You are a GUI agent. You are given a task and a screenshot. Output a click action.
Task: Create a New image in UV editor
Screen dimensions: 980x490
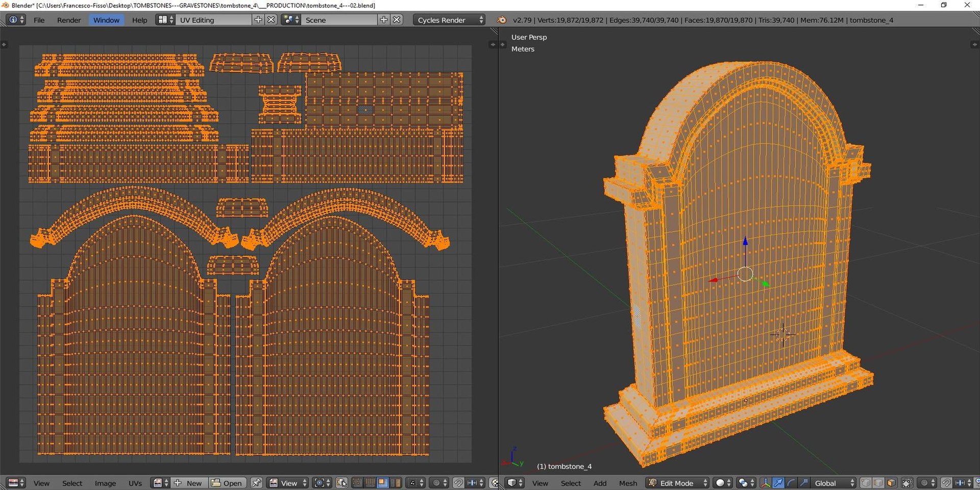pos(189,483)
